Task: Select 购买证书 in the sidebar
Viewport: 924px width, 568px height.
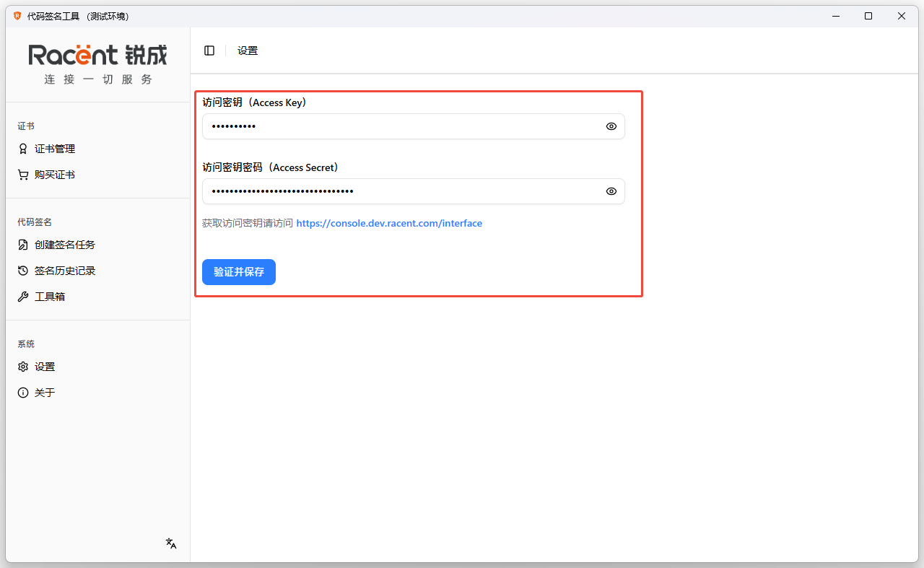Action: (x=55, y=175)
